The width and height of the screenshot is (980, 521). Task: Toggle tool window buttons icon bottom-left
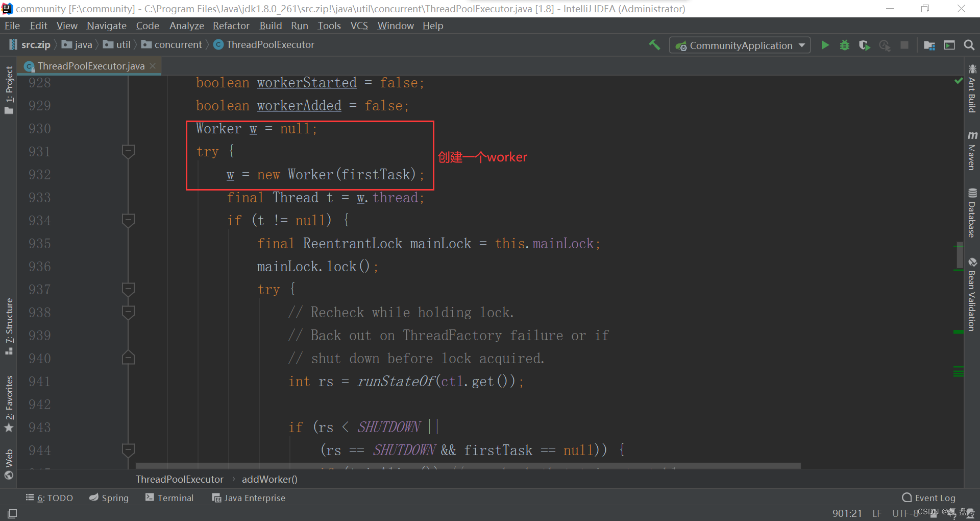(x=12, y=513)
